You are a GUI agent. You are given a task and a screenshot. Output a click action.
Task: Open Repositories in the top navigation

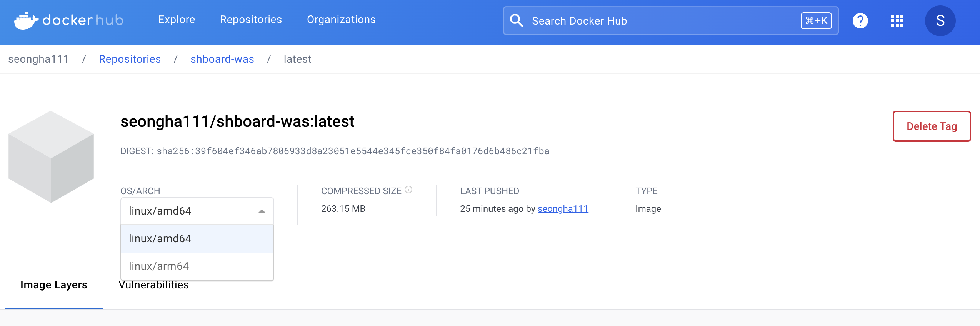pyautogui.click(x=251, y=20)
